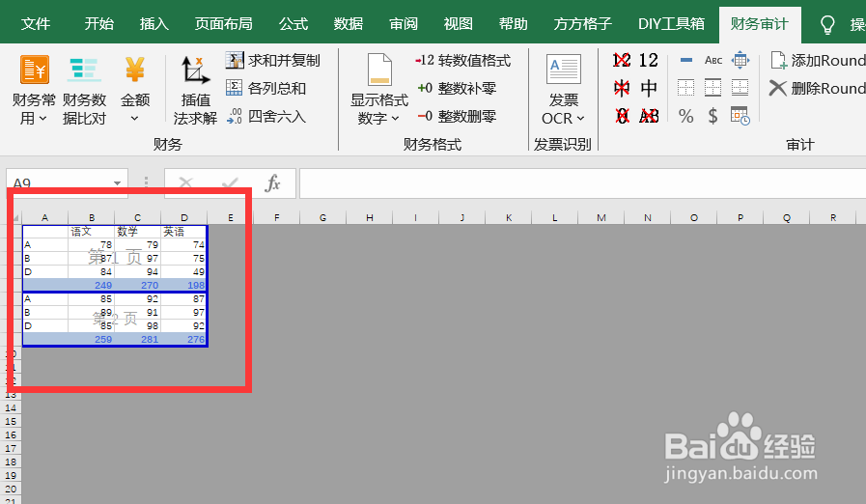Click 添加Round button
This screenshot has width=866, height=504.
click(818, 60)
